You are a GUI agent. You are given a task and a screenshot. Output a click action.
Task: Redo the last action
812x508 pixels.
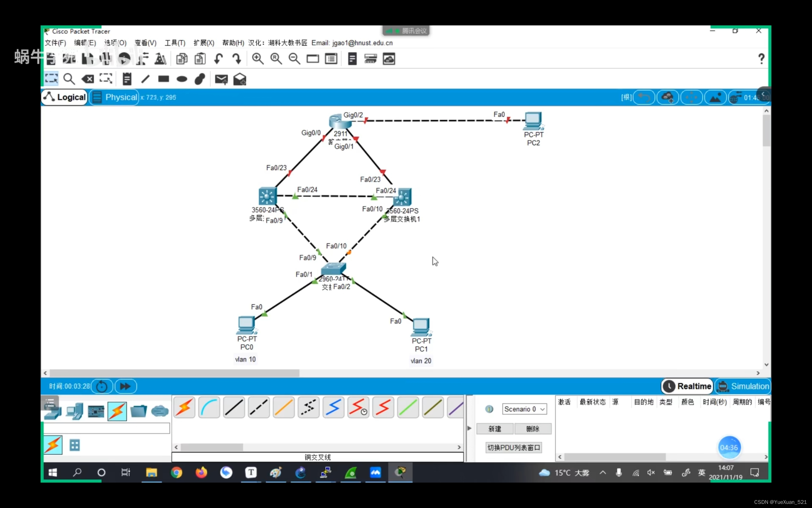pyautogui.click(x=237, y=59)
